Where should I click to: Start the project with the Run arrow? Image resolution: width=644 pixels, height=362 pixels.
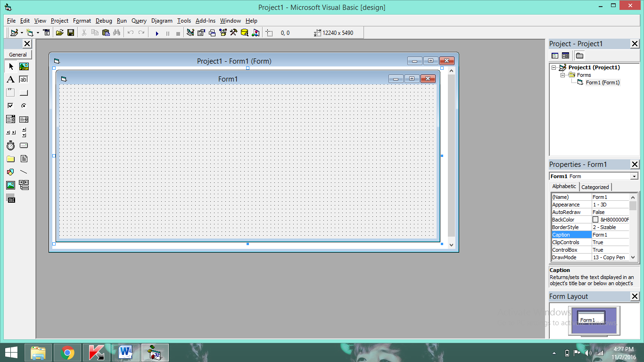[x=157, y=33]
